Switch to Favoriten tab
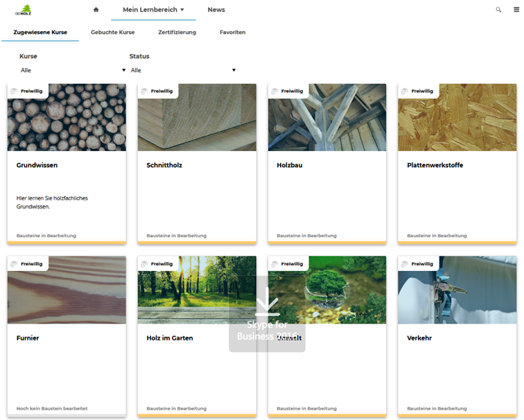Viewport: 524px width, 420px height. tap(233, 32)
